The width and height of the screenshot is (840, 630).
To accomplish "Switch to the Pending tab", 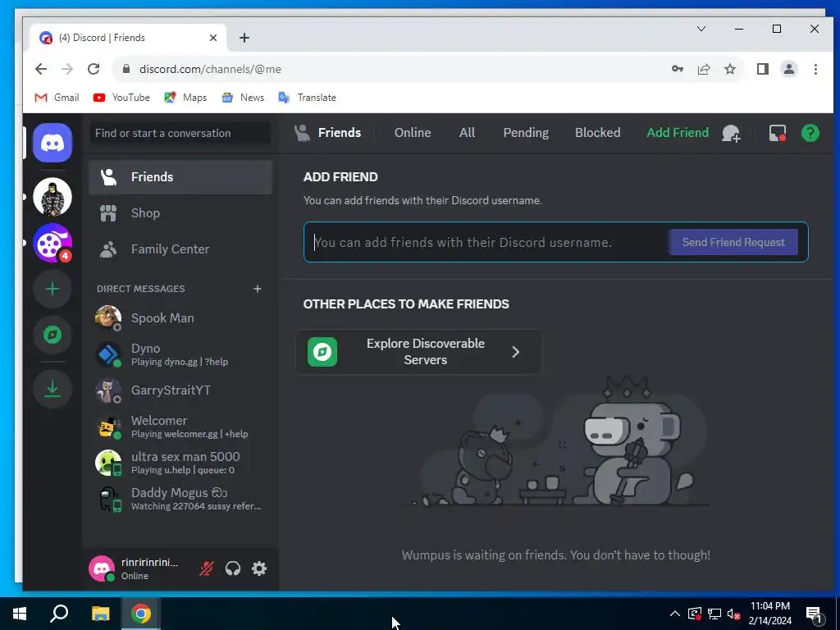I will coord(526,133).
